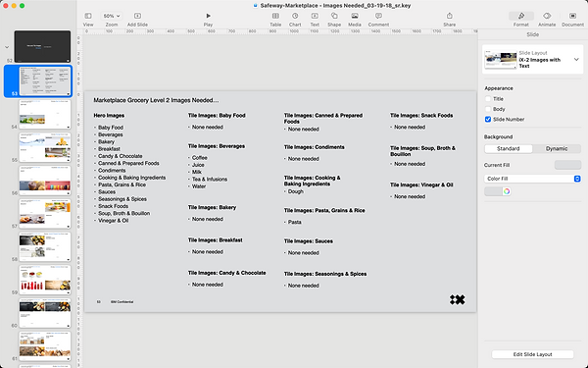Select slide 54 thumbnail
Viewport: 588px width, 368px height.
tap(44, 114)
